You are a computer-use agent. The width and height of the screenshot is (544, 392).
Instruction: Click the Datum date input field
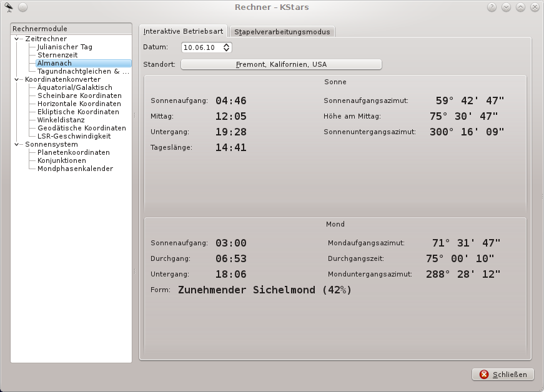(201, 47)
